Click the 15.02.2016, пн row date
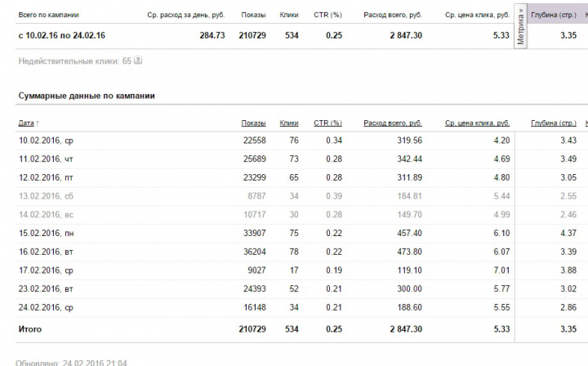This screenshot has width=588, height=366. [46, 233]
